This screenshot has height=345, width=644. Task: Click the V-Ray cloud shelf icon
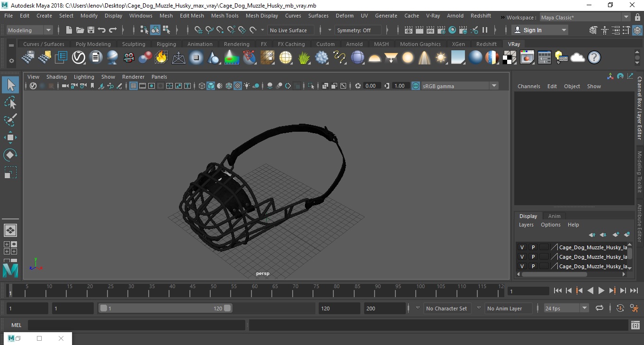pyautogui.click(x=577, y=58)
